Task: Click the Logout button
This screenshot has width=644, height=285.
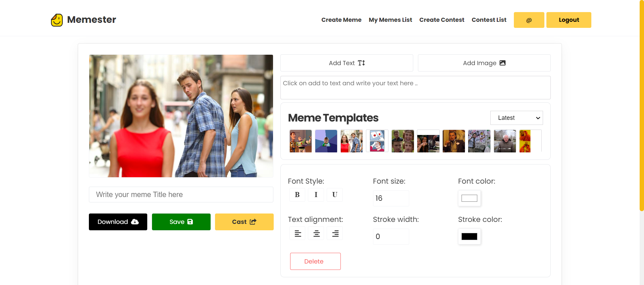Action: click(x=569, y=20)
